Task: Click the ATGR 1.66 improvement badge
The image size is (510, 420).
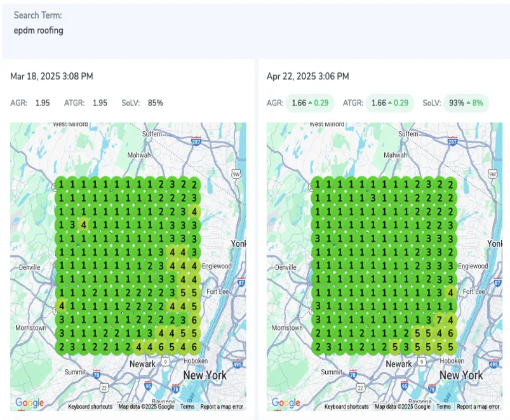Action: click(x=390, y=103)
